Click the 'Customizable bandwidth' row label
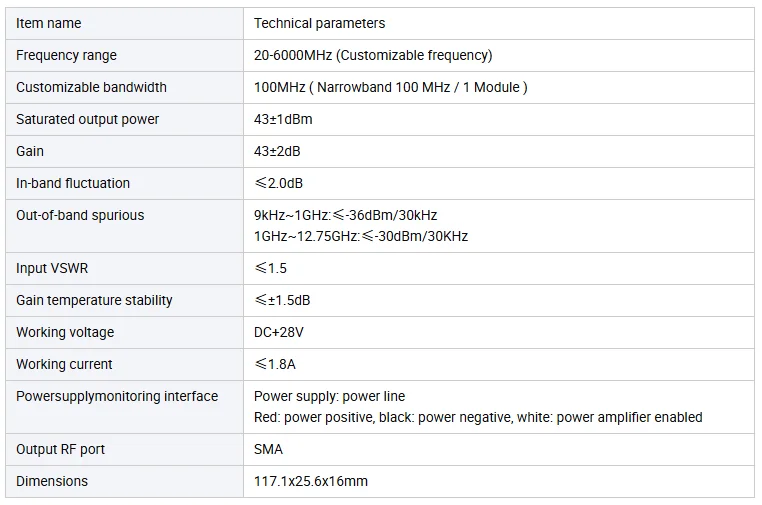 (x=91, y=87)
